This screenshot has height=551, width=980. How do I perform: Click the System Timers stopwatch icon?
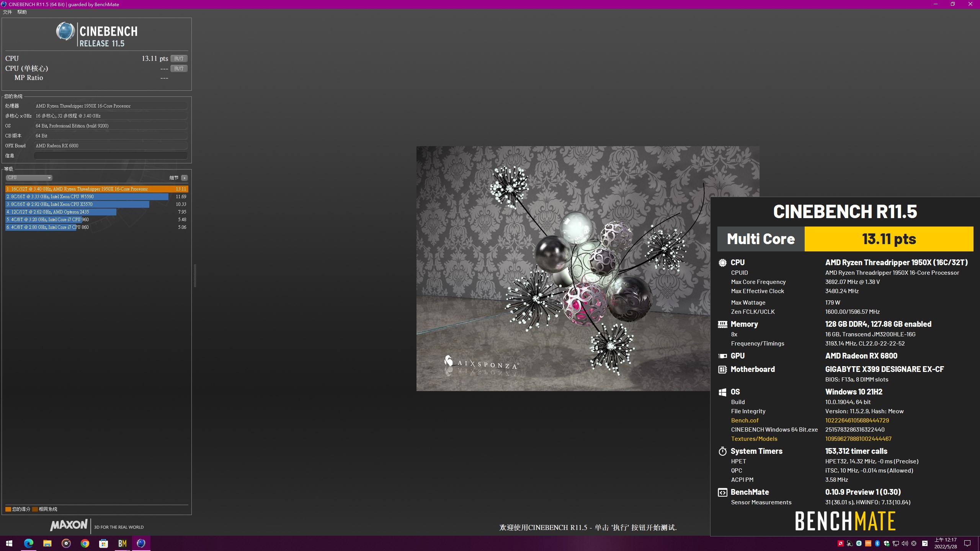(722, 452)
